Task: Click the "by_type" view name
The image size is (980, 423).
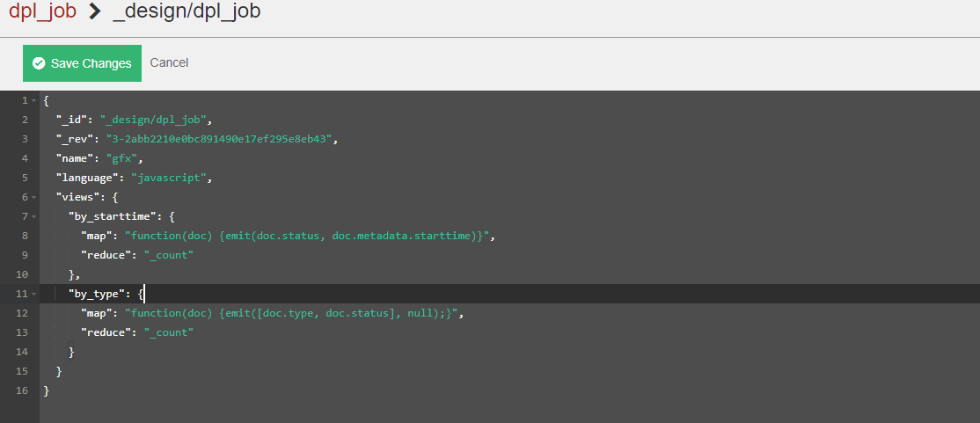Action: coord(97,295)
